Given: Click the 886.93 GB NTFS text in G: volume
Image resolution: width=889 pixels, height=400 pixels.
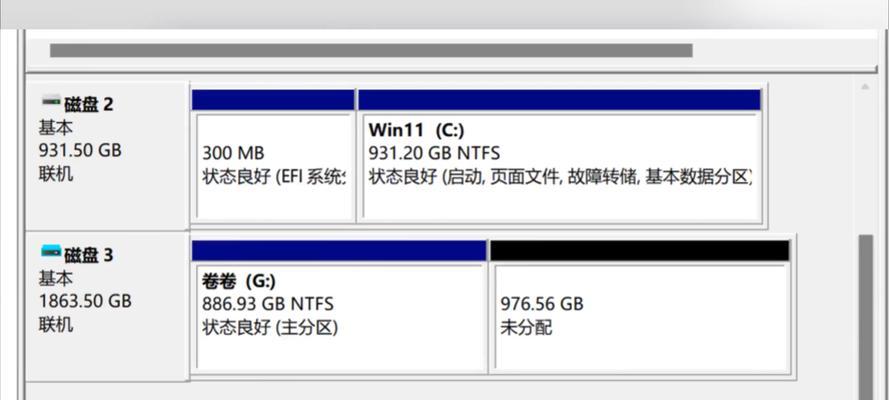Looking at the screenshot, I should [x=268, y=304].
